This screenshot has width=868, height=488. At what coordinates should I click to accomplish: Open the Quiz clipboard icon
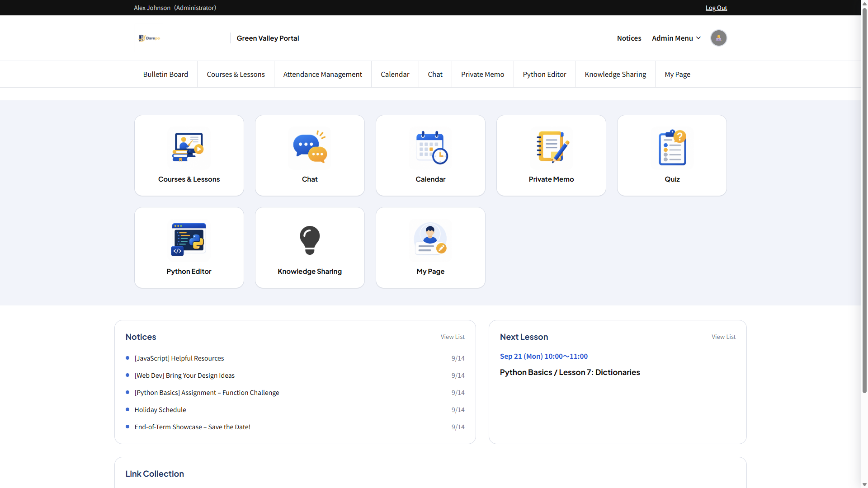[x=672, y=147]
